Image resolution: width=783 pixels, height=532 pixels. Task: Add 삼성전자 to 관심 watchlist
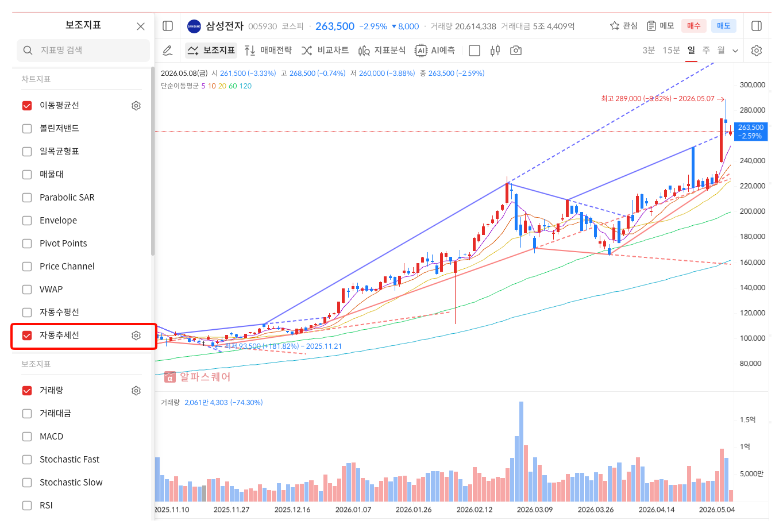(x=623, y=26)
